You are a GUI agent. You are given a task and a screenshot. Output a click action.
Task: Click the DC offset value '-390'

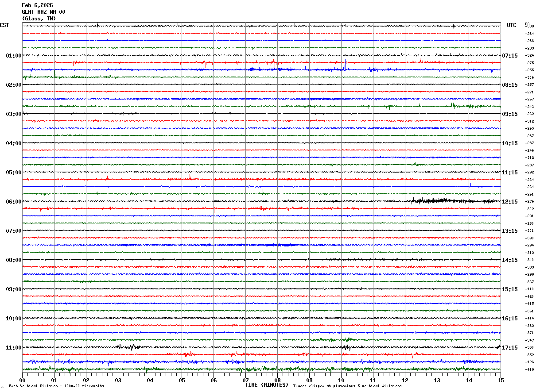pos(529,238)
